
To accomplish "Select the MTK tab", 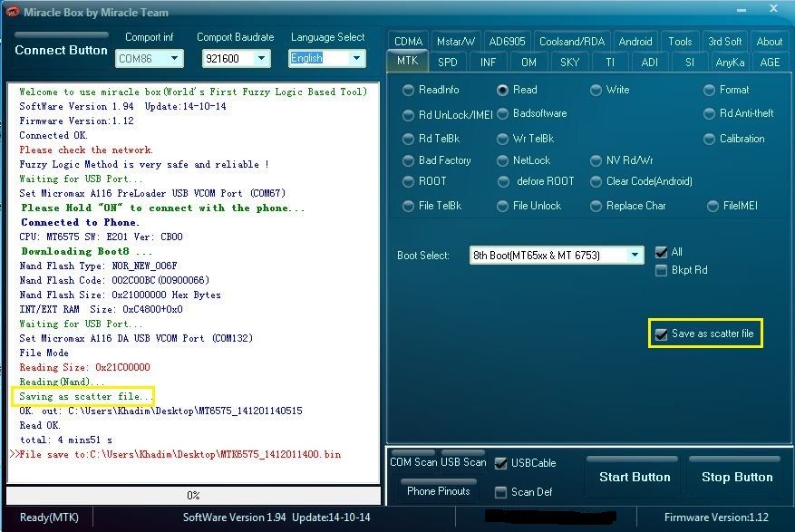I will tap(408, 61).
